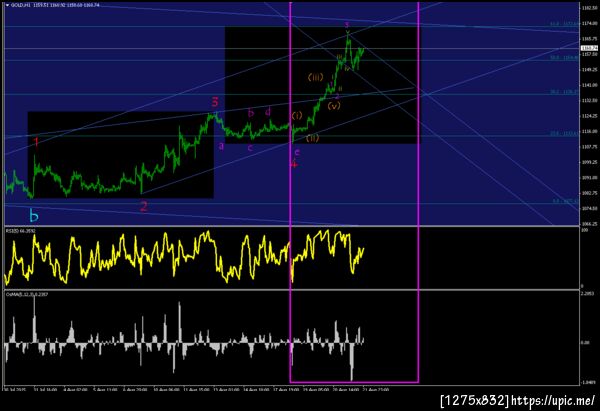Image resolution: width=600 pixels, height=411 pixels.
Task: Select the purple 'a' wave label
Action: pyautogui.click(x=221, y=146)
